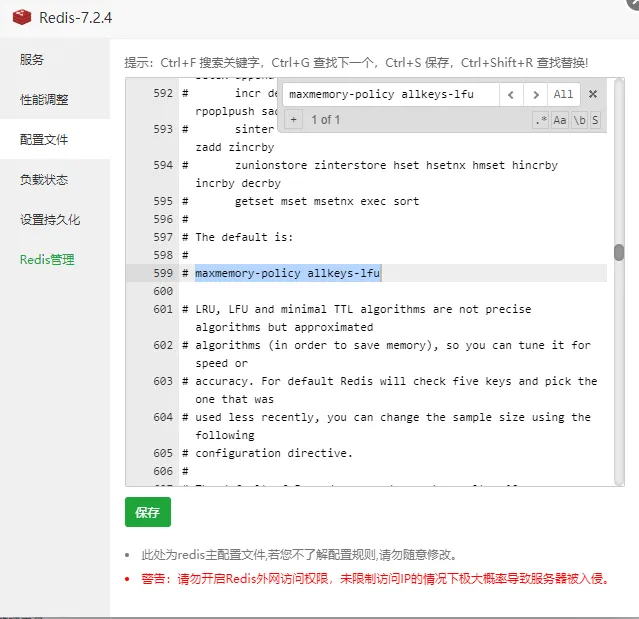Toggle RegExp search option
Screen dimensions: 639x619
click(541, 120)
